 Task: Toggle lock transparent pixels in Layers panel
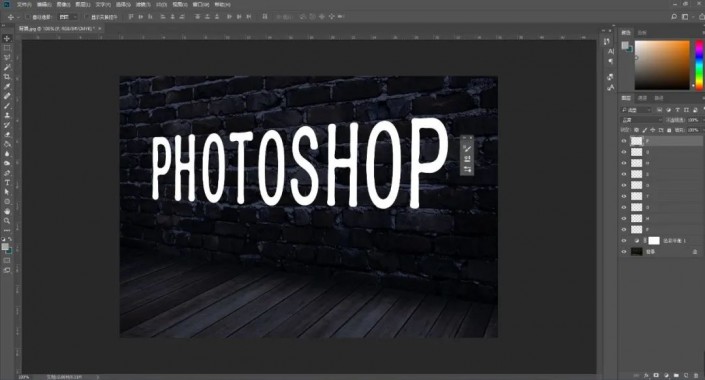(636, 130)
